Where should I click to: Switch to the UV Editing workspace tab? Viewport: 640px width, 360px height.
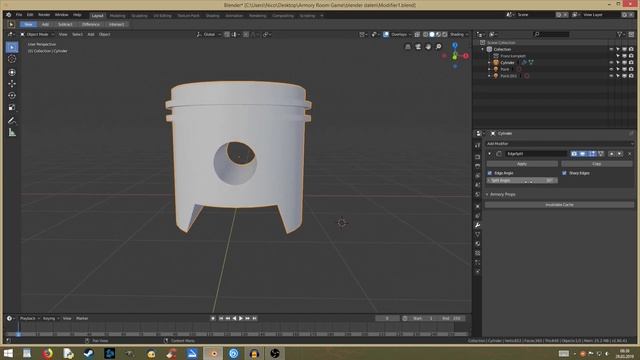(x=162, y=16)
